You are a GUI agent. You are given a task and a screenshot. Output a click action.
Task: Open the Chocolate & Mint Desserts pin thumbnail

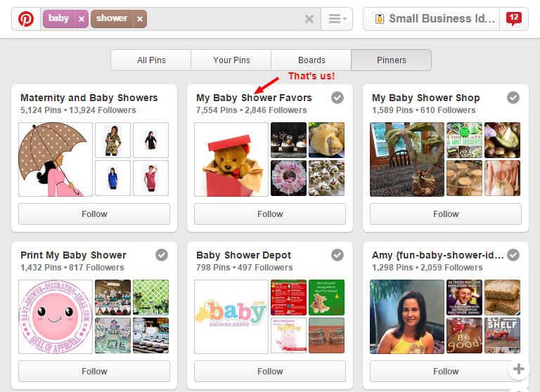point(464,140)
